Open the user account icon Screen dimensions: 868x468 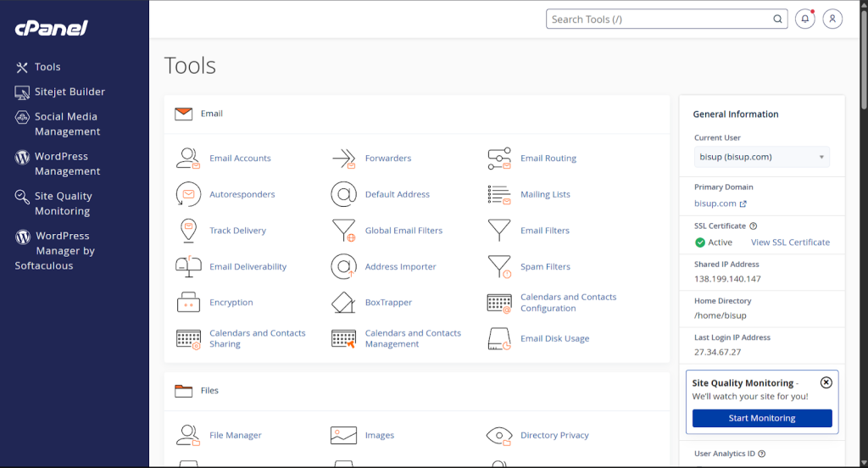[832, 19]
